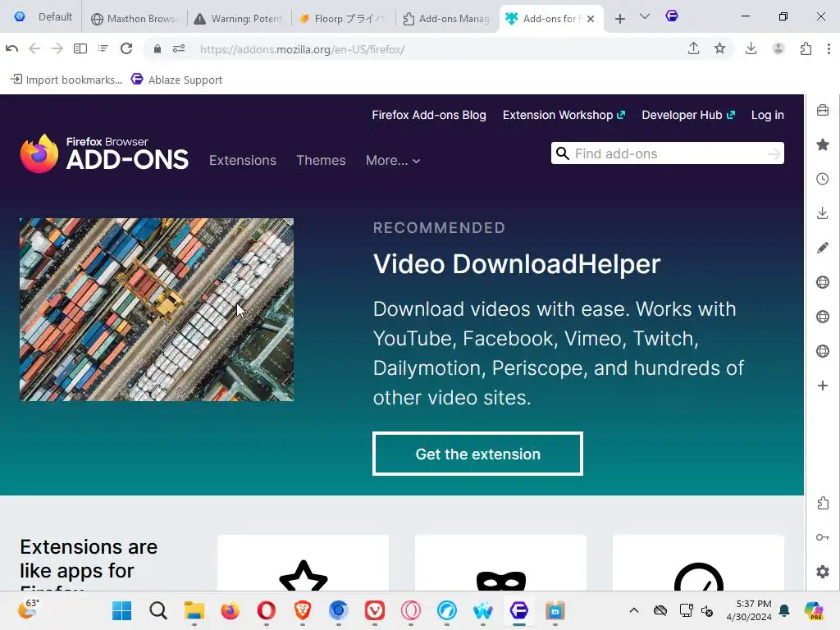Open the notes pencil in right sidebar
This screenshot has width=840, height=630.
tap(823, 248)
